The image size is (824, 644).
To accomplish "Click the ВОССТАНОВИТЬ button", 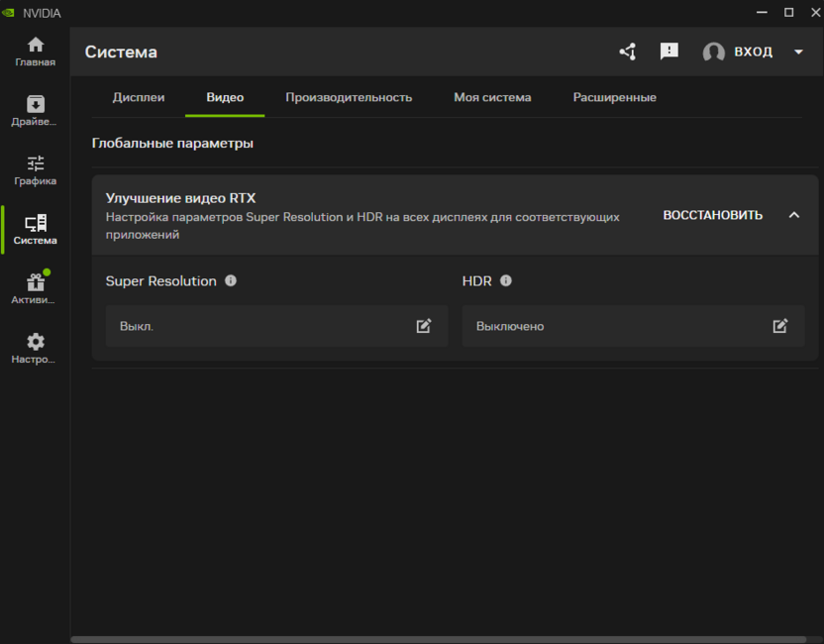I will (x=713, y=215).
